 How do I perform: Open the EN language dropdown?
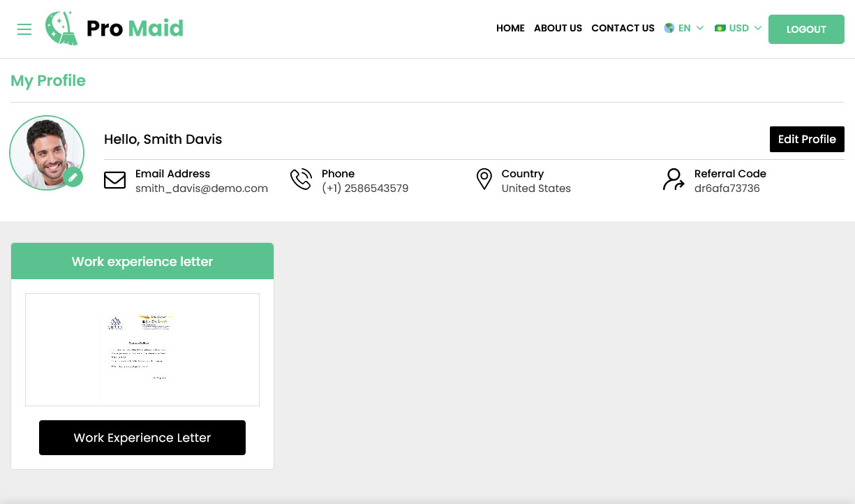684,28
